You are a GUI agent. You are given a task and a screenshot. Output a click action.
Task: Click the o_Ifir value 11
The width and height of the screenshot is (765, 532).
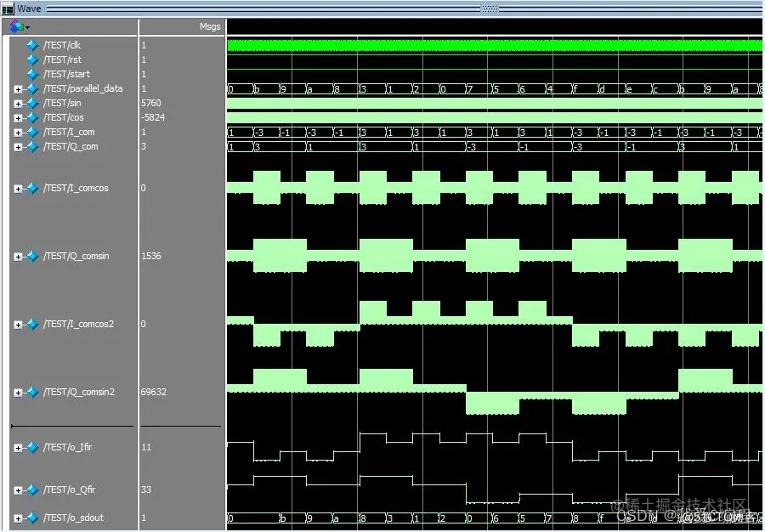coord(146,447)
